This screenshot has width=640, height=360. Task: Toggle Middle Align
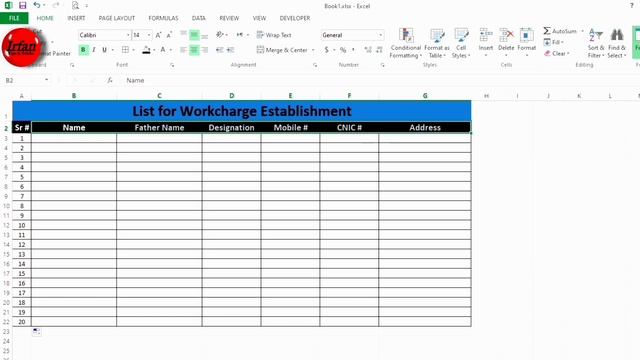click(x=194, y=35)
